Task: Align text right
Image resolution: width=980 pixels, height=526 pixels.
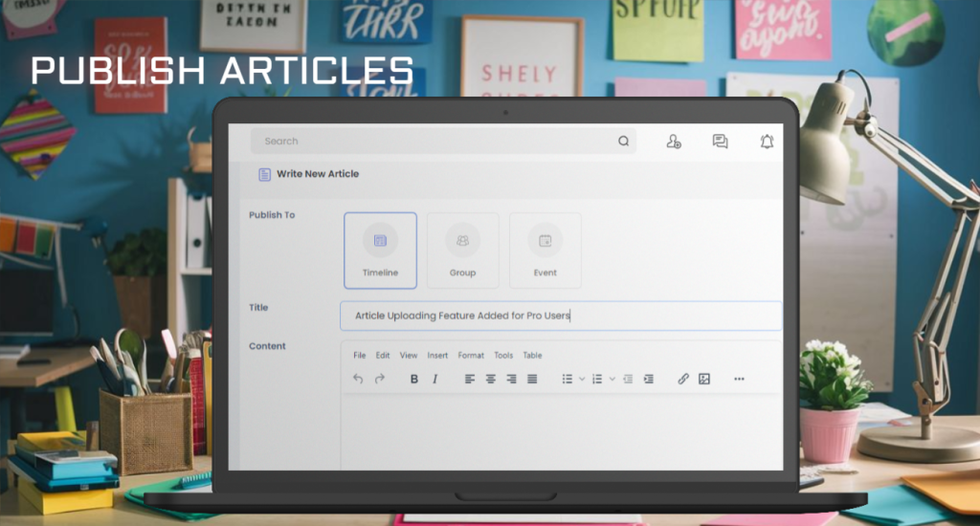Action: tap(511, 379)
